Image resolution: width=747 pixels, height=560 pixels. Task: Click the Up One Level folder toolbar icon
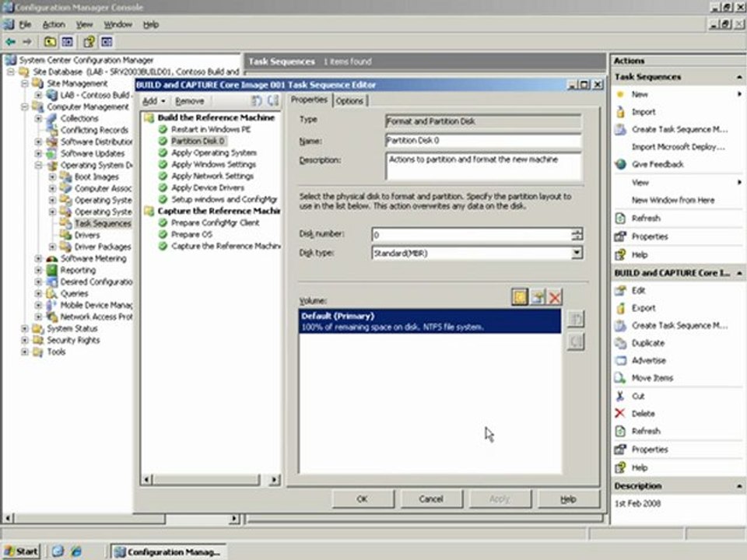click(x=50, y=42)
